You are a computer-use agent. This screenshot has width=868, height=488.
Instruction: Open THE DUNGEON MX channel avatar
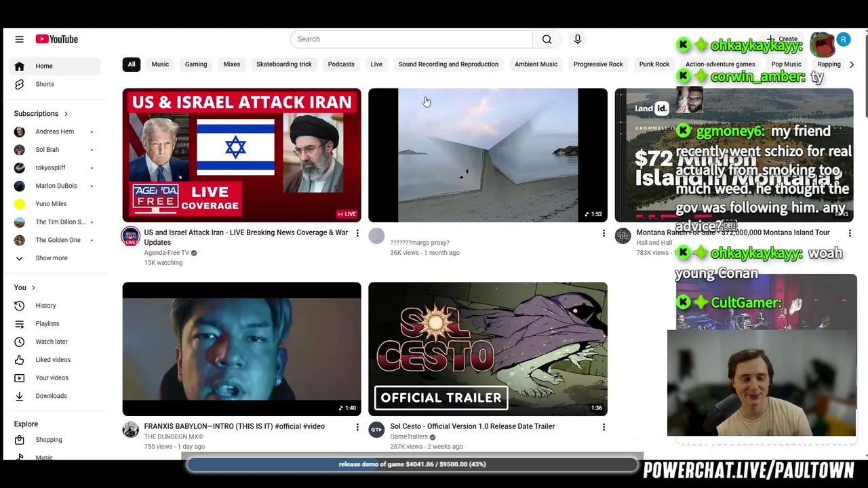(x=130, y=430)
